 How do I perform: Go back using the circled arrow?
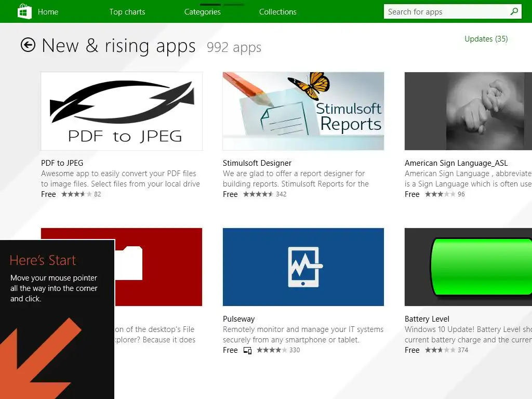point(28,45)
